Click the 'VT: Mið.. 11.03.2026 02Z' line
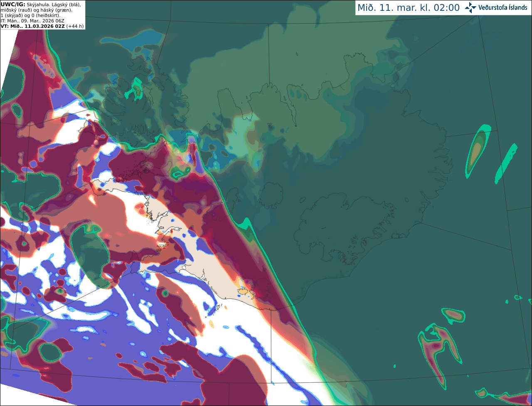The height and width of the screenshot is (406, 532). tap(32, 26)
